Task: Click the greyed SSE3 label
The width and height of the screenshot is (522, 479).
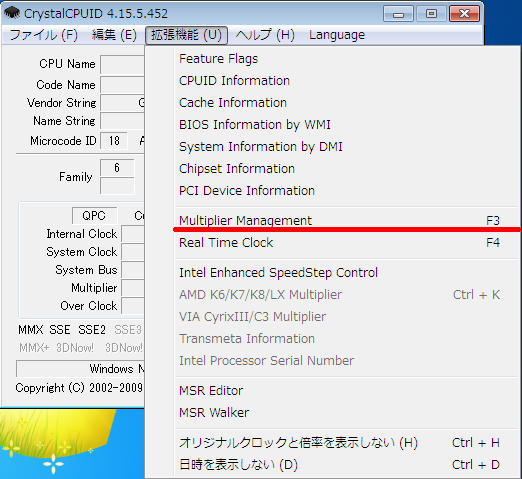Action: point(128,330)
